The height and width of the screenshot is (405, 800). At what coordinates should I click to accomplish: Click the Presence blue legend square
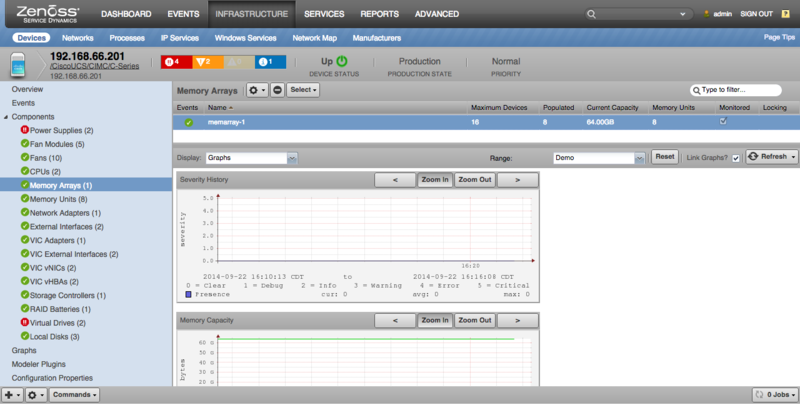[x=188, y=294]
